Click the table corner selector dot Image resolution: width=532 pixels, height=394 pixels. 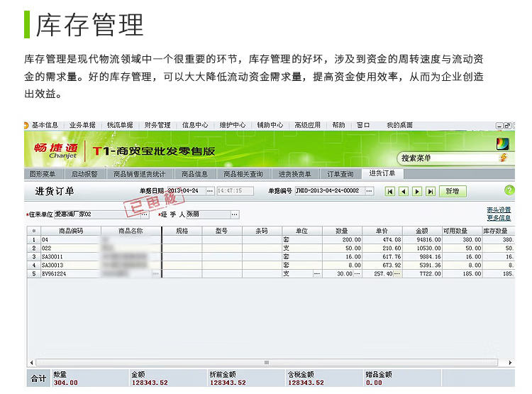coord(34,231)
